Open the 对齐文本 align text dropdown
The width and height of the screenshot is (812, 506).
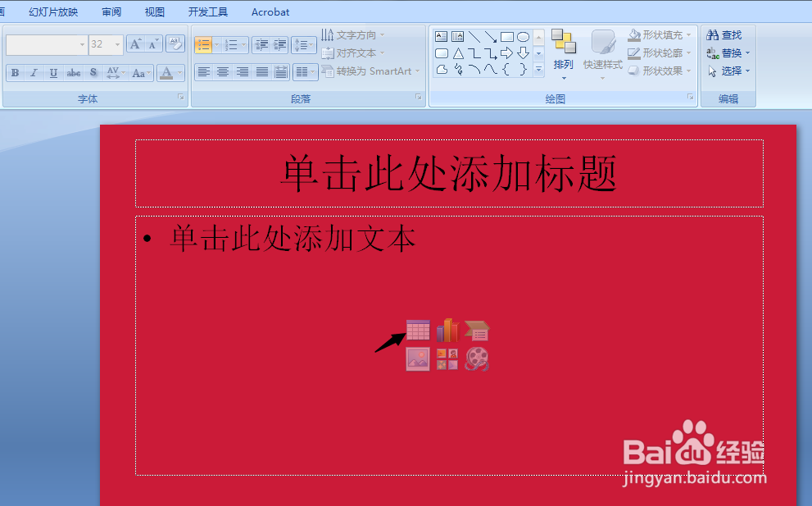(x=353, y=52)
